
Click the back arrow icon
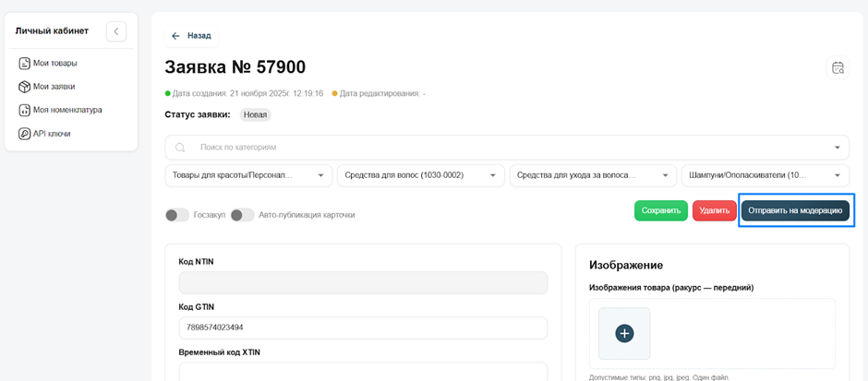click(175, 36)
